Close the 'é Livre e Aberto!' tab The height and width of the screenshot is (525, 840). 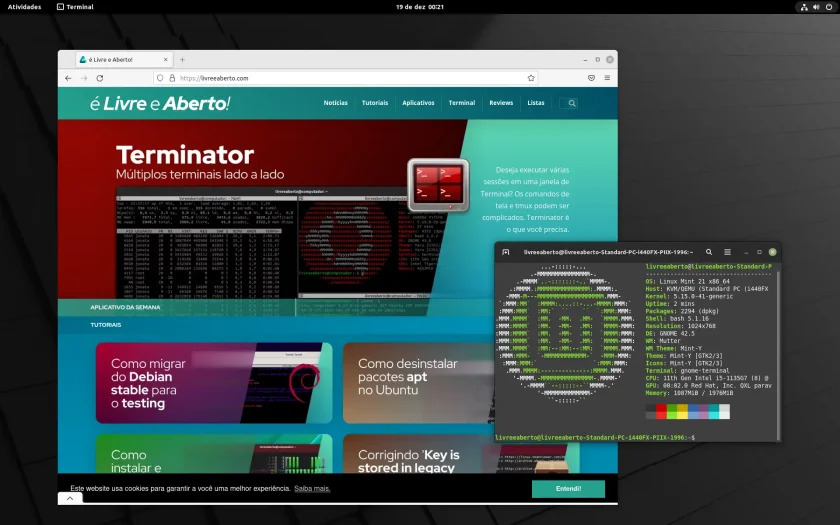pyautogui.click(x=166, y=59)
